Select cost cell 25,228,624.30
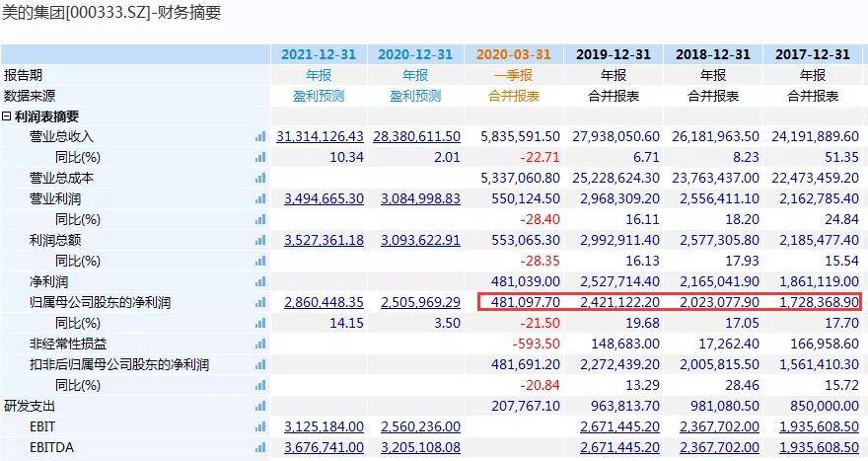The width and height of the screenshot is (868, 461). [x=616, y=178]
